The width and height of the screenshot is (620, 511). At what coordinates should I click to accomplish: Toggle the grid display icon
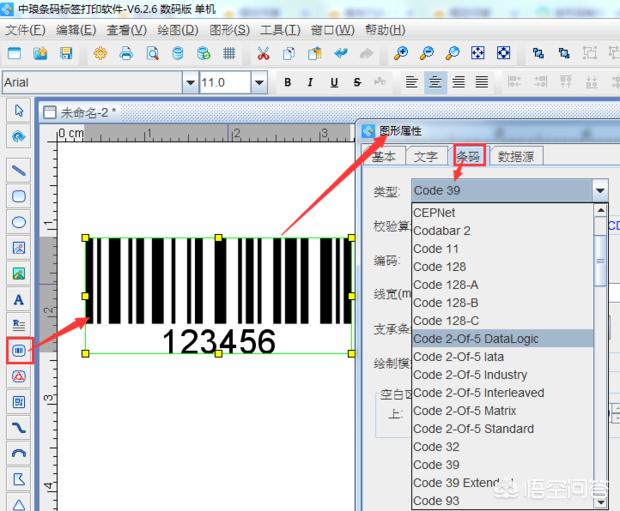229,53
